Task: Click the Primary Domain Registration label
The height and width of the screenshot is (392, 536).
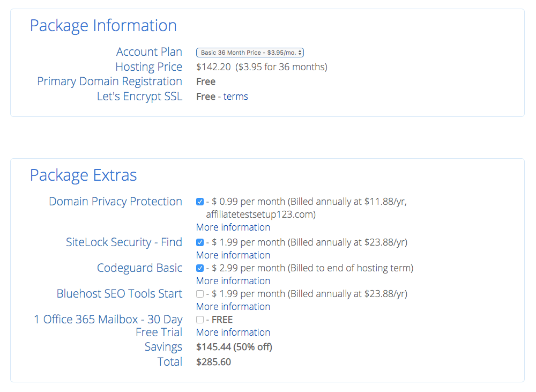Action: [109, 82]
